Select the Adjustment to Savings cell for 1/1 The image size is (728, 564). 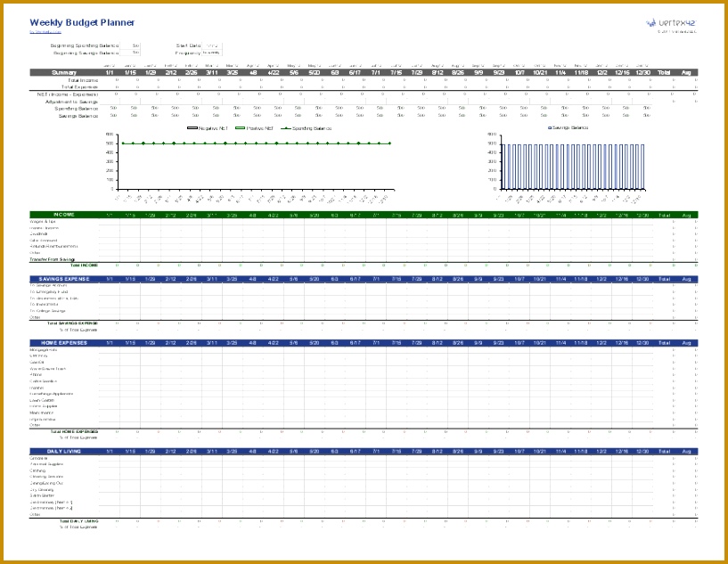110,102
